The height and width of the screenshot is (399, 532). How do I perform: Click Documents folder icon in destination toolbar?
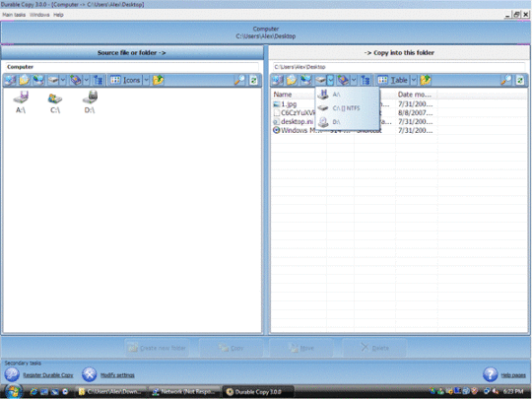point(292,80)
